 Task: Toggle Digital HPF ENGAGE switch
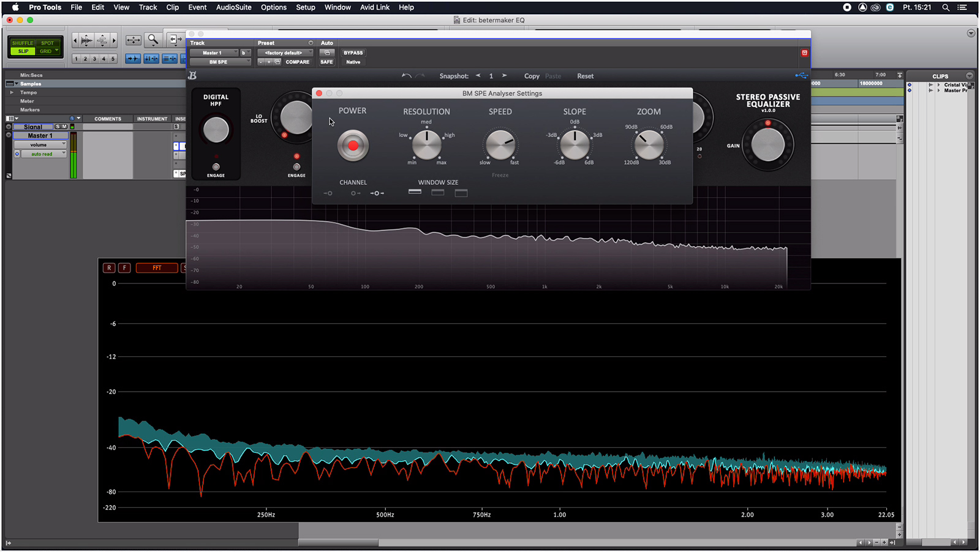(x=216, y=166)
